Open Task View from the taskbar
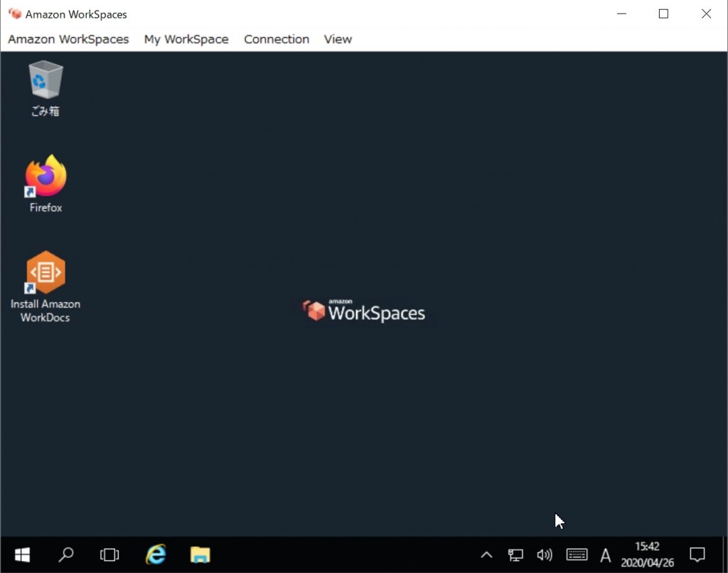Viewport: 728px width, 573px height. tap(109, 555)
